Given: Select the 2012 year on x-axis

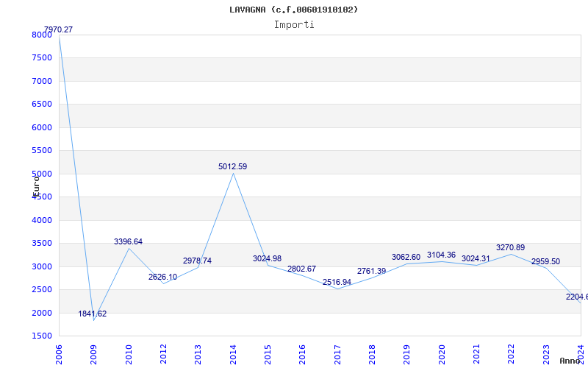Looking at the screenshot, I should 163,355.
